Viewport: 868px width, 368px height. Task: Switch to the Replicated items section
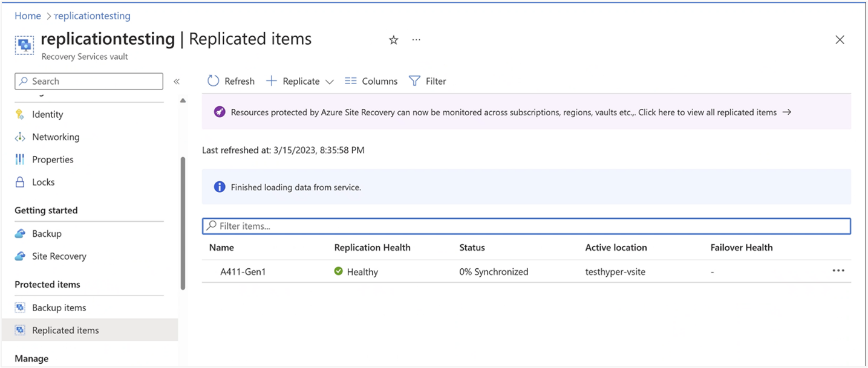click(65, 330)
